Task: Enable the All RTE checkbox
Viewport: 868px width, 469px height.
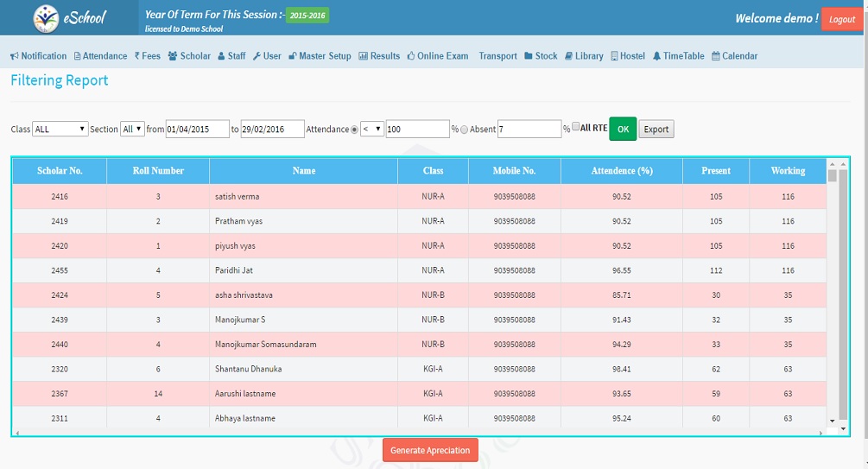Action: [576, 127]
